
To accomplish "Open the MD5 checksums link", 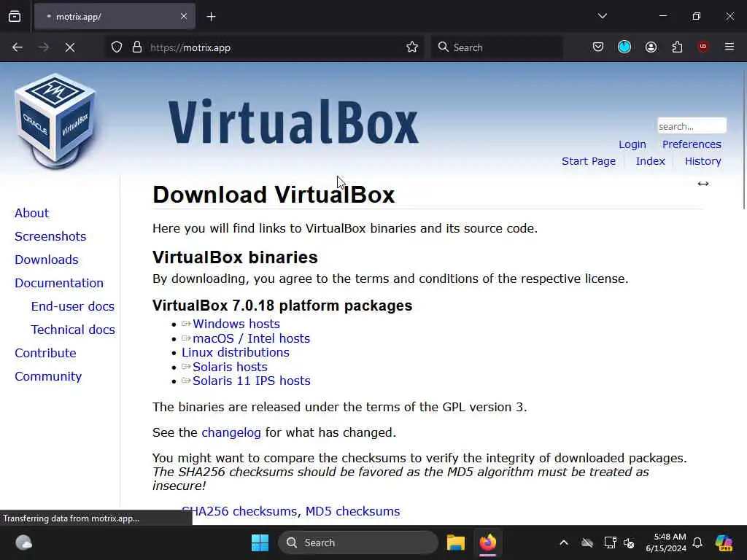I will [x=352, y=511].
